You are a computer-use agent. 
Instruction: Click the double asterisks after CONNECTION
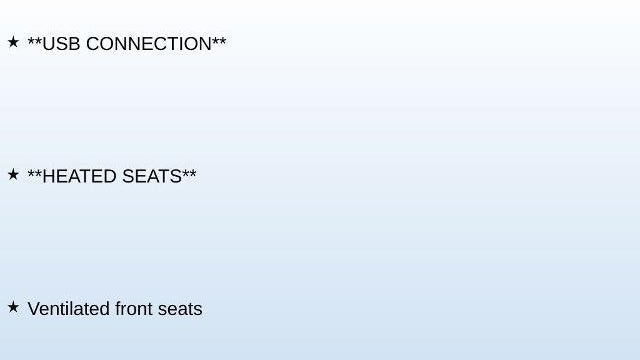(219, 40)
